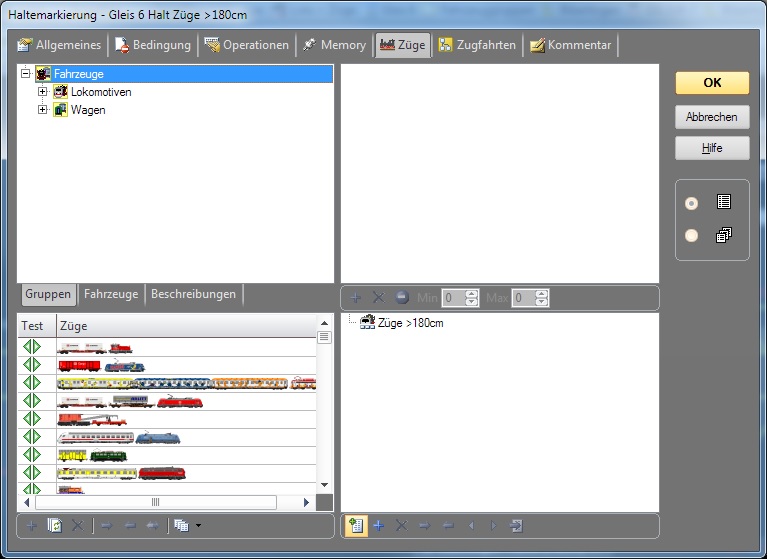Click the Abbrechen button

point(711,117)
